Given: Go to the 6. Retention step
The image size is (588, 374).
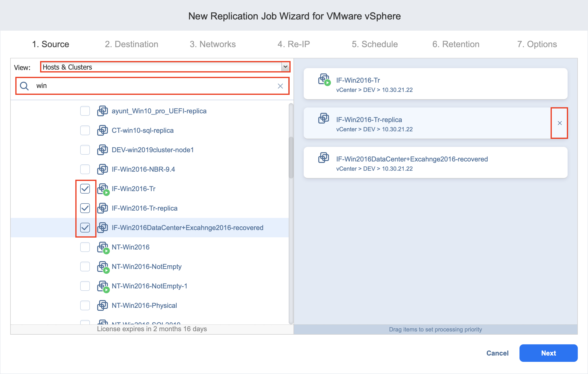Looking at the screenshot, I should click(x=456, y=44).
